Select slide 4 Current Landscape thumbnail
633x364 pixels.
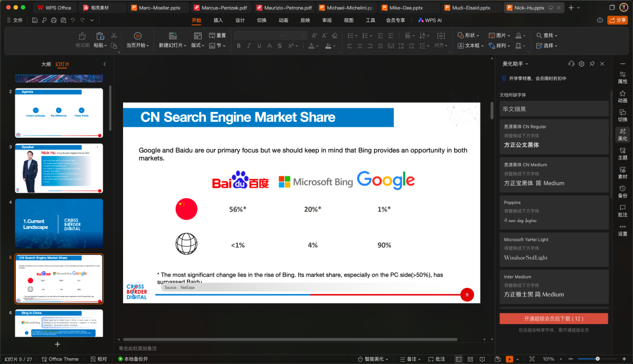tap(59, 223)
